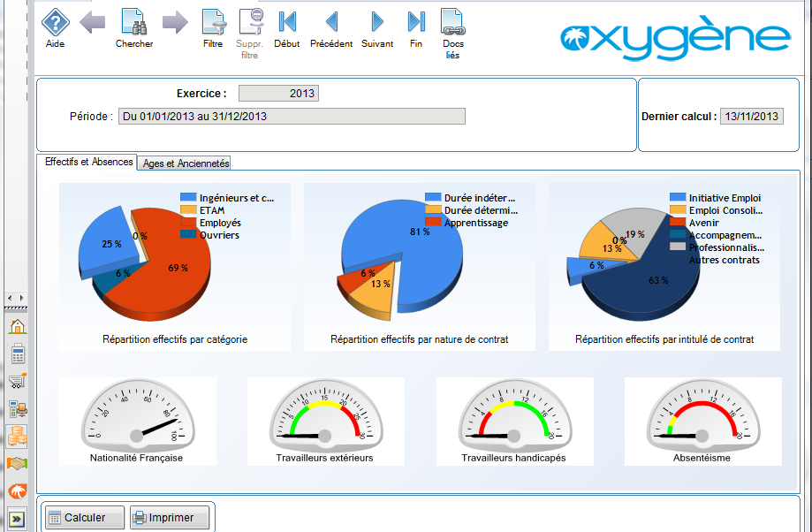Open the calculator module in the sidebar
Viewport: 812px width, 532px height.
pyautogui.click(x=18, y=353)
